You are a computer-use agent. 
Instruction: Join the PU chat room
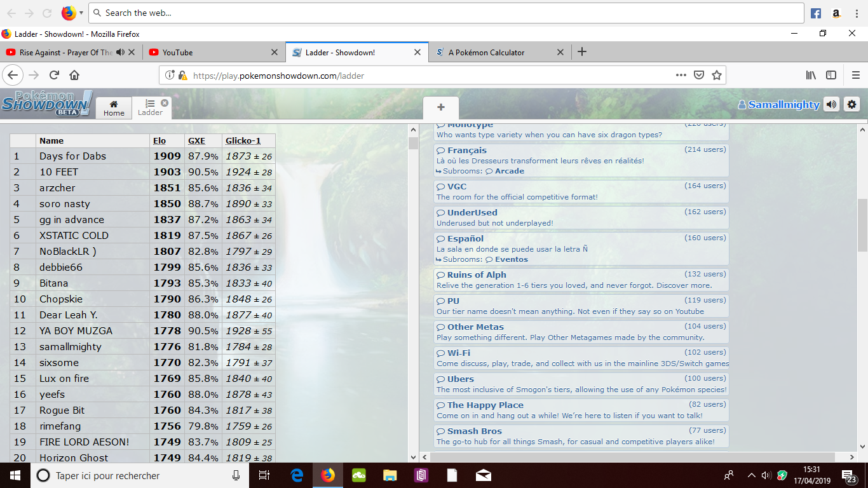[x=581, y=306]
